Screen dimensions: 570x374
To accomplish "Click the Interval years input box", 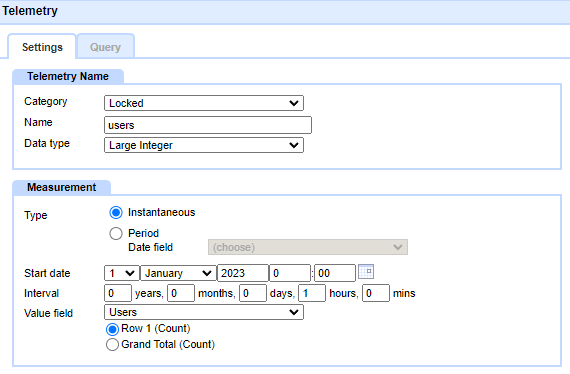I will (x=118, y=293).
